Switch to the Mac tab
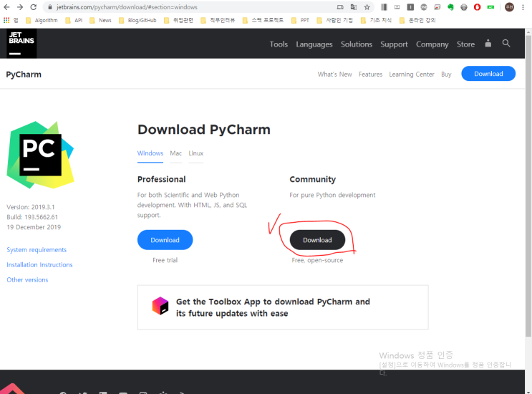The width and height of the screenshot is (532, 394). click(x=175, y=153)
